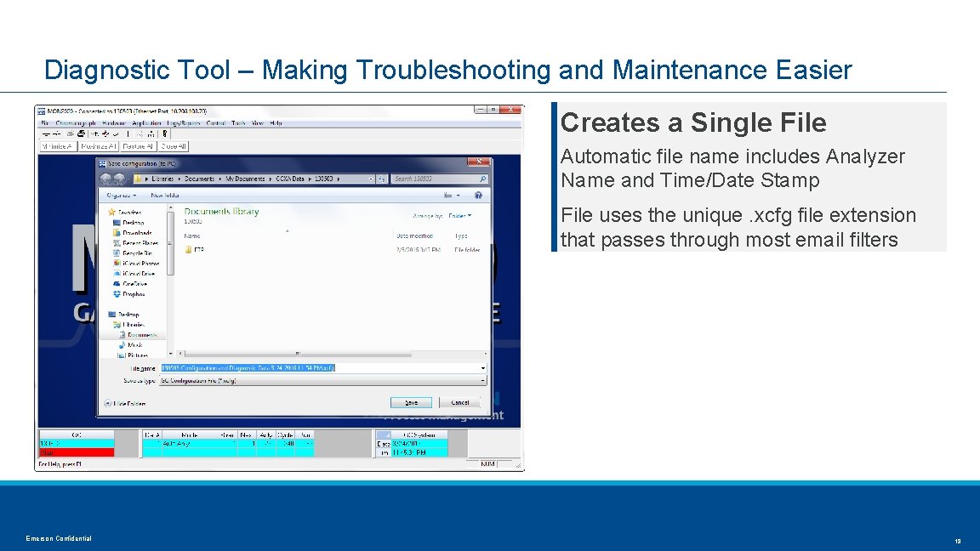Click the context help icon in toolbar
The image size is (980, 551).
point(165,133)
